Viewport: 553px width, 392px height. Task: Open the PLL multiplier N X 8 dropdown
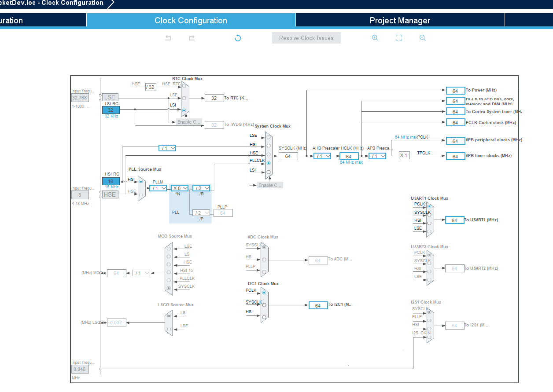click(x=180, y=188)
